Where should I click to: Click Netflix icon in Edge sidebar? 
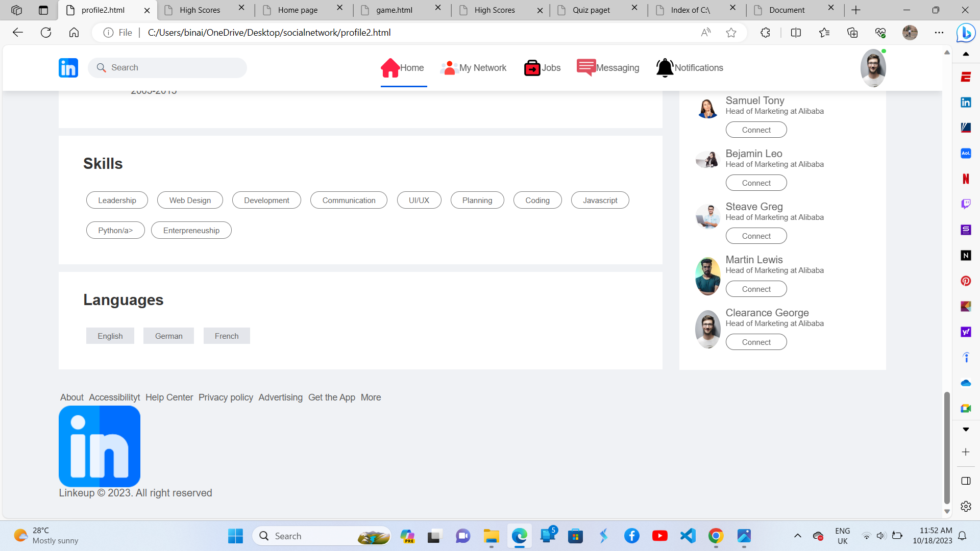[x=966, y=179]
